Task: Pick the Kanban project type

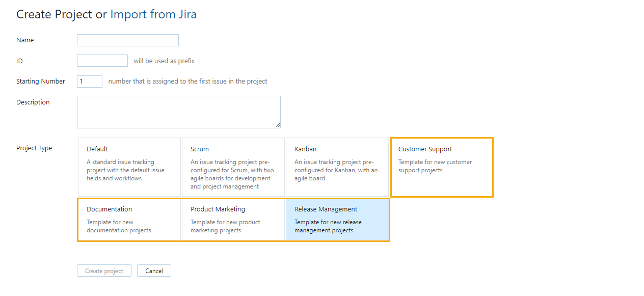Action: (337, 167)
